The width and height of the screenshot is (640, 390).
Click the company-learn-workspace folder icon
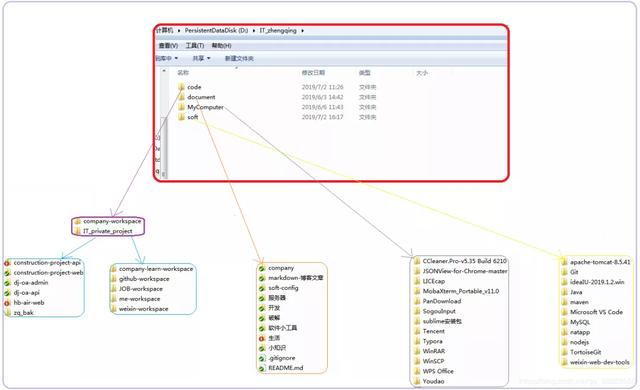[x=113, y=269]
